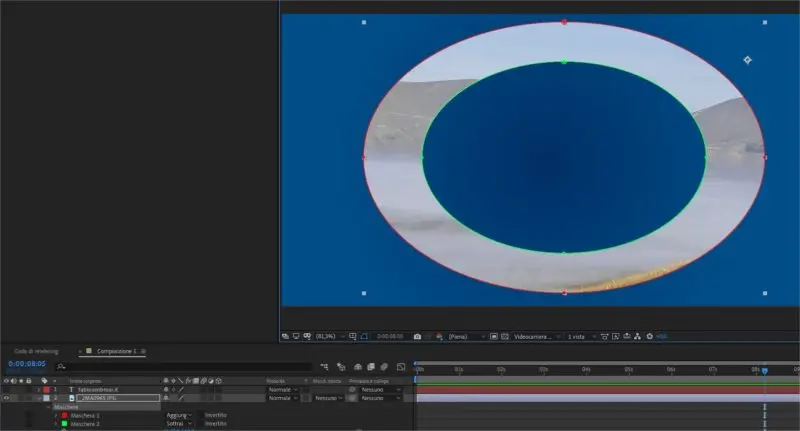Click the top vertex of red mask

click(x=564, y=22)
